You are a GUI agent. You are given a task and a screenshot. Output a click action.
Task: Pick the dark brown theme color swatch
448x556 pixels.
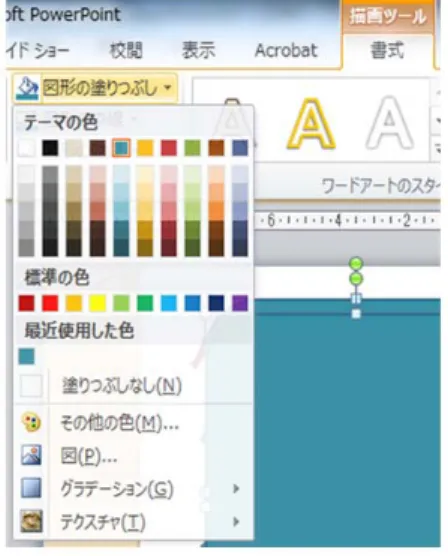click(98, 148)
